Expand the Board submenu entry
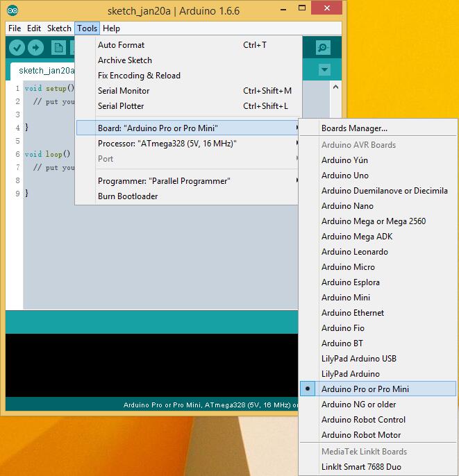Screen dimensions: 459x476 click(x=187, y=128)
